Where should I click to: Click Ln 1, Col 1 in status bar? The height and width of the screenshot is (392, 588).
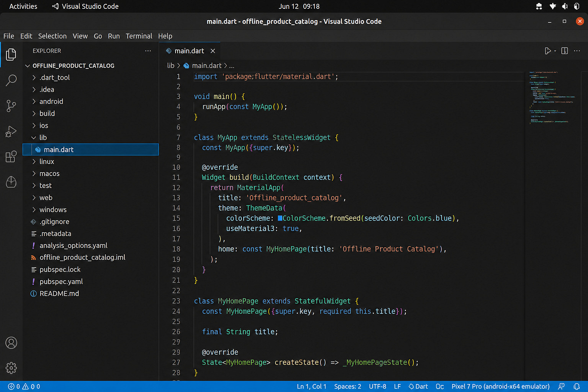[312, 387]
